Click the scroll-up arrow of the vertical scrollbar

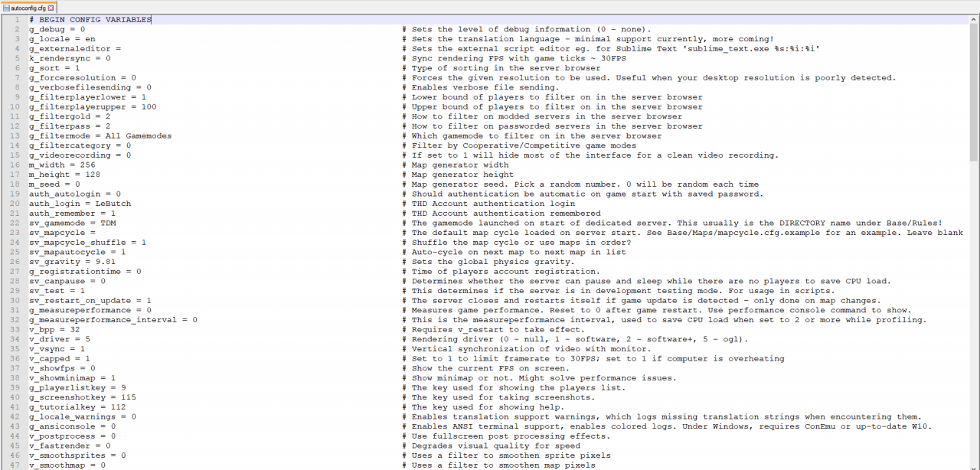[x=974, y=19]
